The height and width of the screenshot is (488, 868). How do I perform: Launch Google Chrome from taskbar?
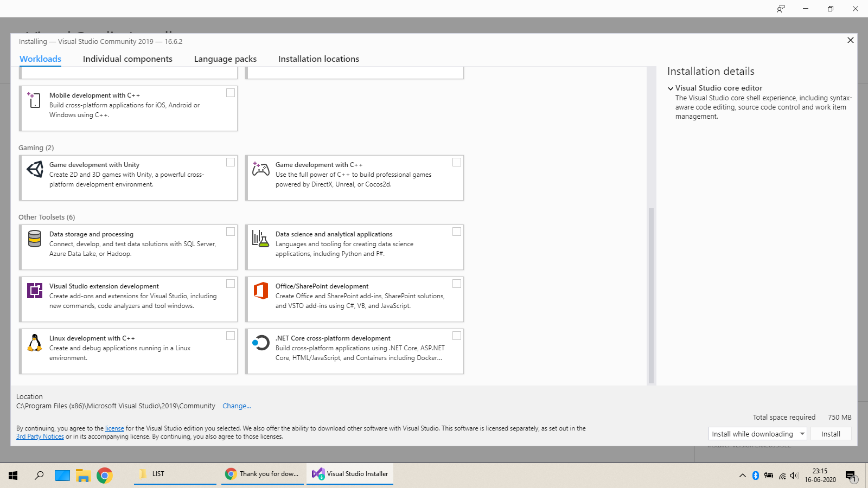tap(105, 476)
